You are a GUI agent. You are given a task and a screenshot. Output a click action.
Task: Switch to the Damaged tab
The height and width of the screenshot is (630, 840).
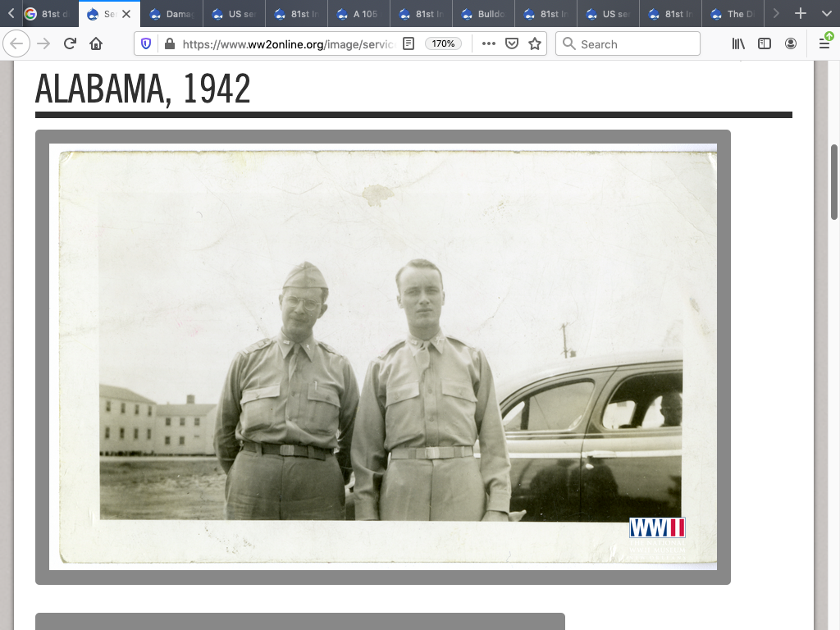pyautogui.click(x=172, y=14)
